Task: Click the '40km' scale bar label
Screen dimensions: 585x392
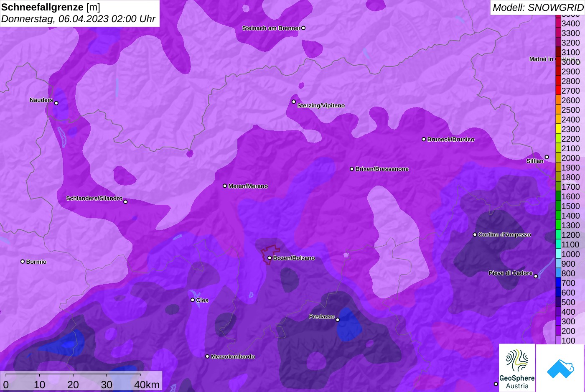Action: tap(147, 384)
